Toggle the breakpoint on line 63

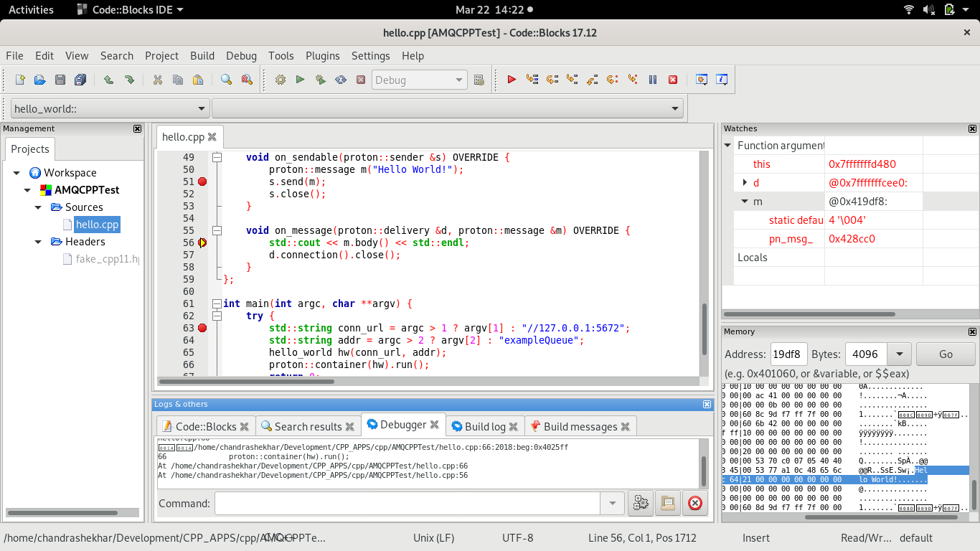point(202,328)
